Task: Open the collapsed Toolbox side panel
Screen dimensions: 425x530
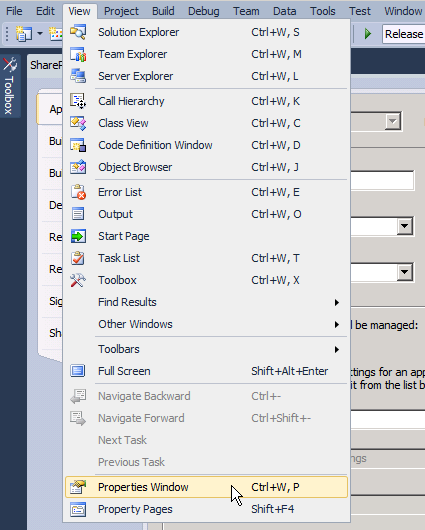Action: [x=9, y=86]
